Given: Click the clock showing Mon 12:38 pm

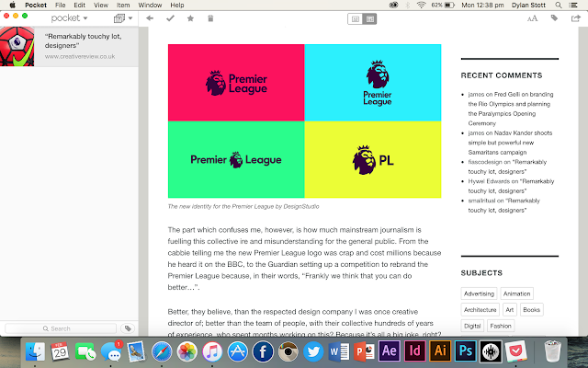Looking at the screenshot, I should tap(482, 5).
